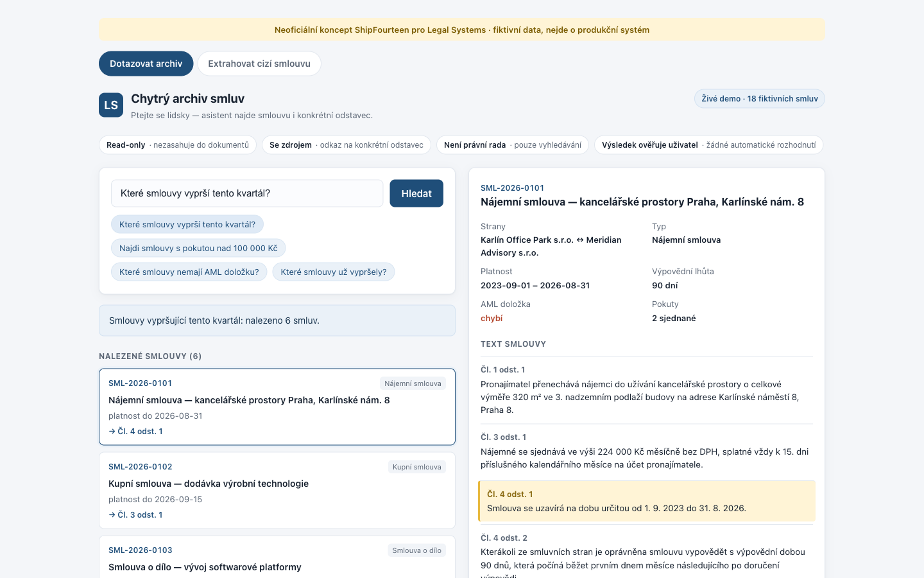924x578 pixels.
Task: Click the LS logo icon
Action: pyautogui.click(x=111, y=105)
